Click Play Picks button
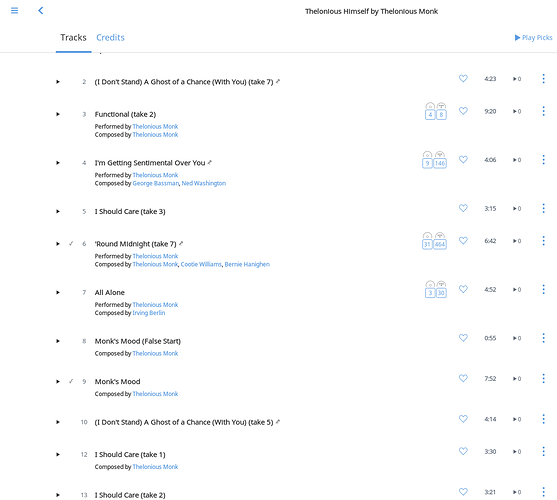This screenshot has width=557, height=500. tap(534, 38)
